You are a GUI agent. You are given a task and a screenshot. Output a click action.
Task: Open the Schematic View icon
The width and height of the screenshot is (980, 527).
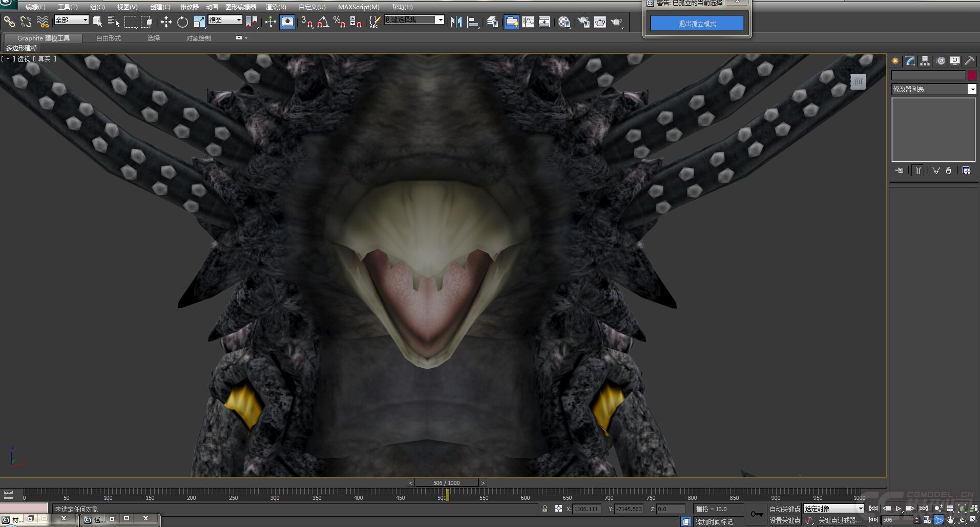[x=545, y=22]
